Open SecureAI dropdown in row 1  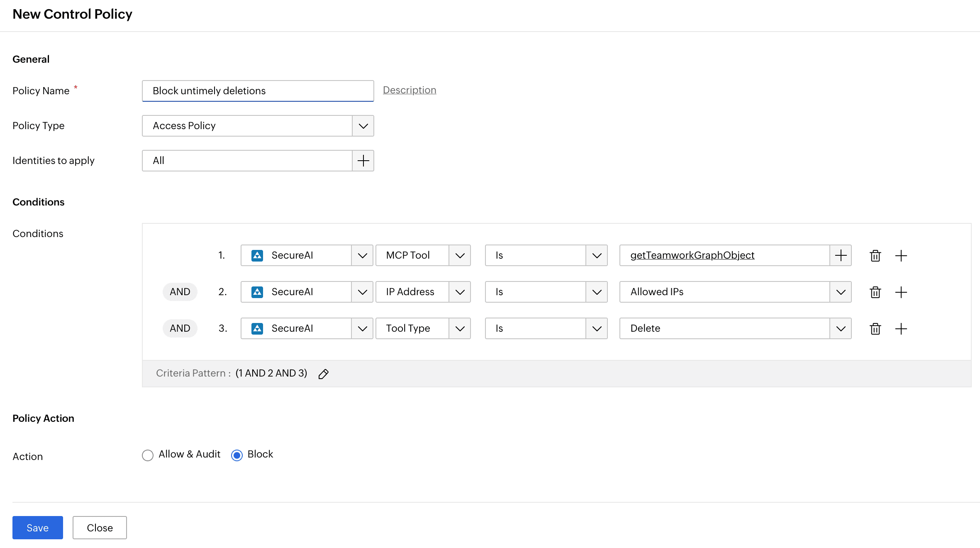(x=362, y=255)
